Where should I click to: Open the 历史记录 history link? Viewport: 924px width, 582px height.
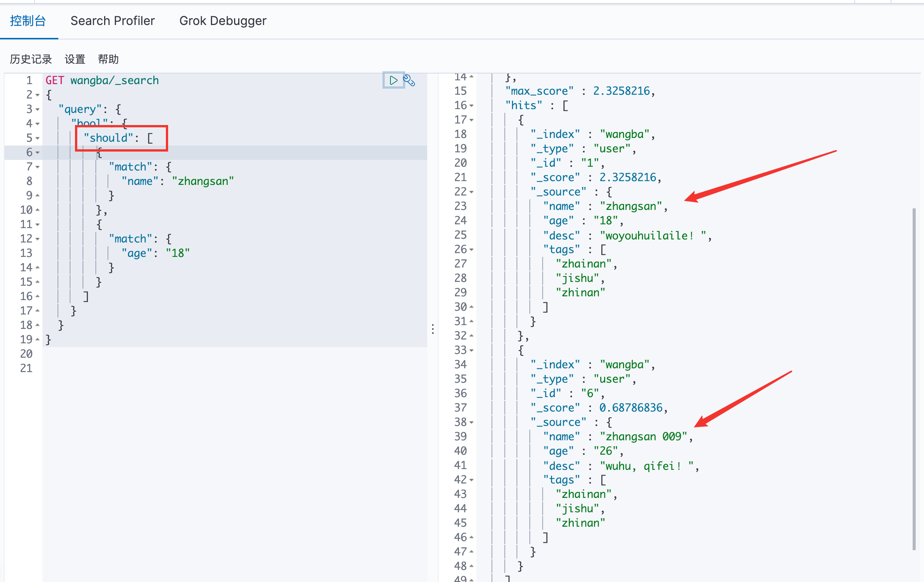click(31, 59)
